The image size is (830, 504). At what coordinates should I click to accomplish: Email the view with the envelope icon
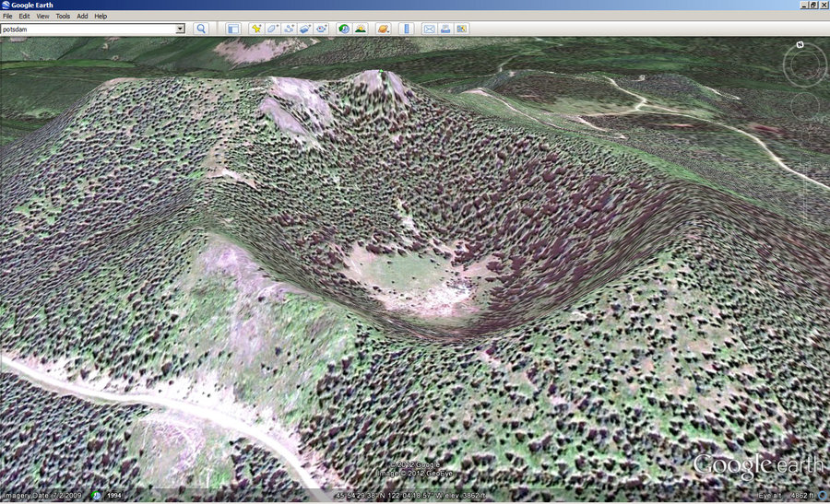tap(429, 29)
